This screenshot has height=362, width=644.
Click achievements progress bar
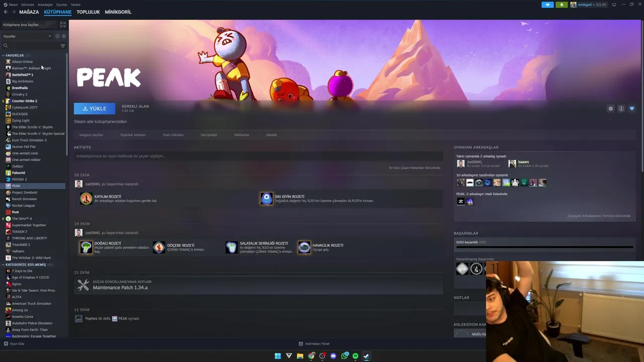544,247
